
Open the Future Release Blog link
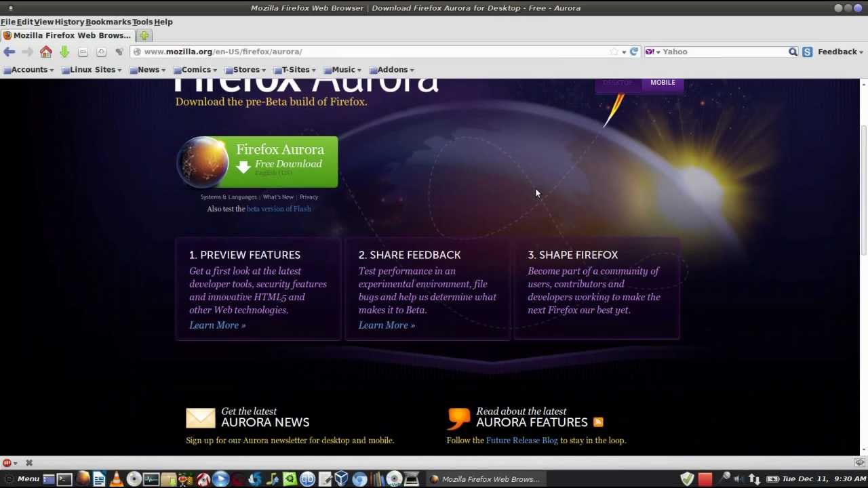521,441
